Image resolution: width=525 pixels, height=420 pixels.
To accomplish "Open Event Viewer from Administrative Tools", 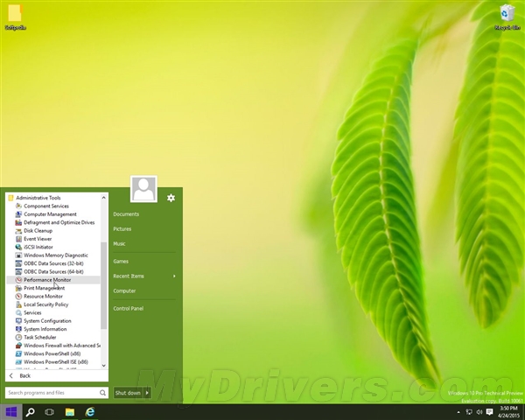I will [38, 239].
